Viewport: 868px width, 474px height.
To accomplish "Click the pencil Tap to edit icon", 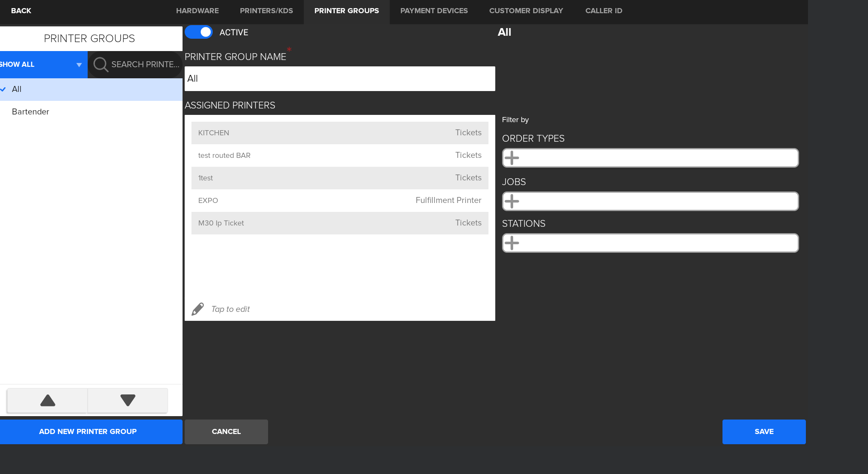I will tap(198, 309).
